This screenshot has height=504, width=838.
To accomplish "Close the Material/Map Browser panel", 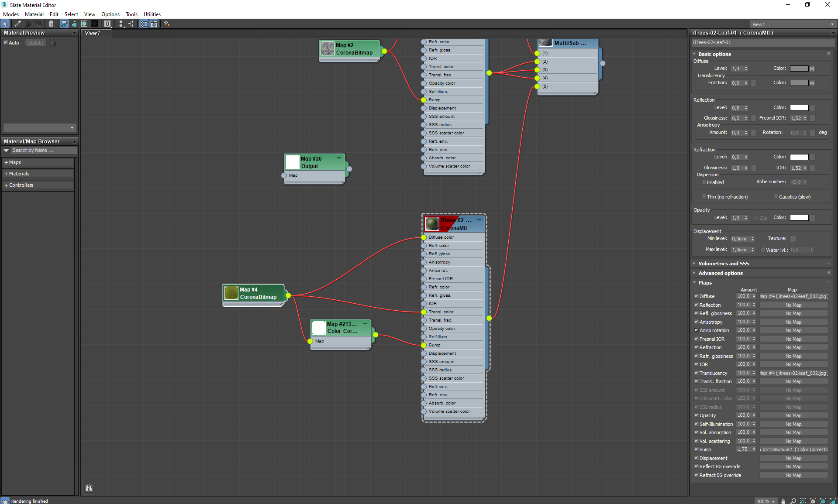I will (74, 142).
